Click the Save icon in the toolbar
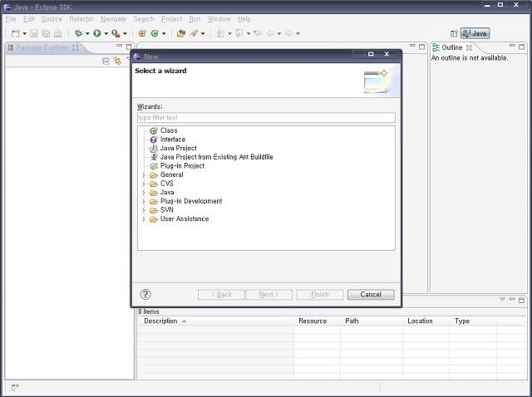The width and height of the screenshot is (532, 397). (34, 33)
